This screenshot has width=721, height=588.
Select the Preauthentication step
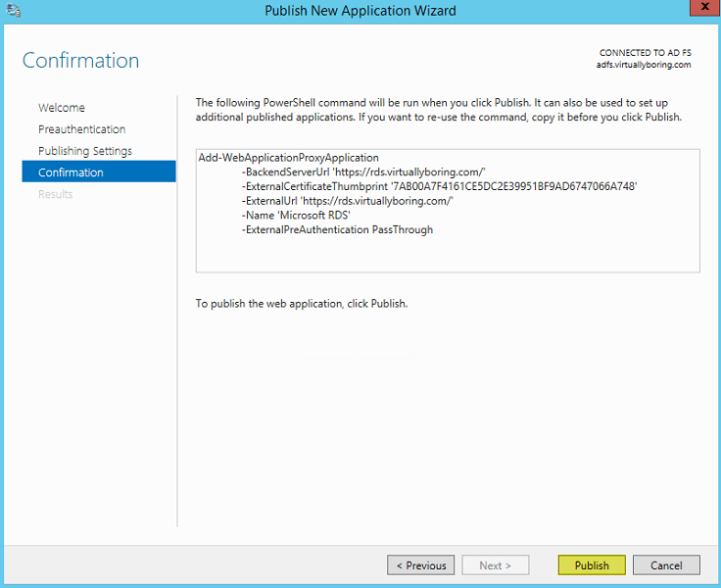pyautogui.click(x=82, y=129)
